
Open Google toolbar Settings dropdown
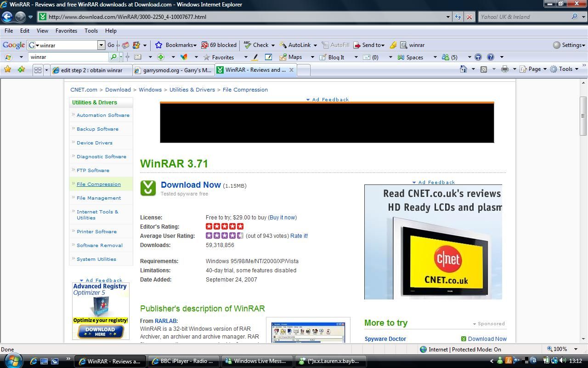pyautogui.click(x=569, y=45)
